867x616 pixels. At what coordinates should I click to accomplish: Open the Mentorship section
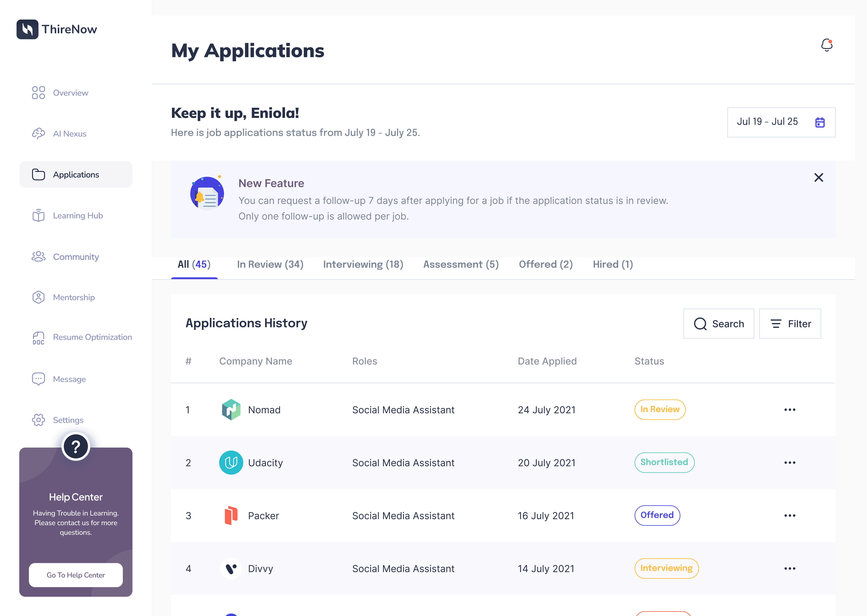pos(74,297)
